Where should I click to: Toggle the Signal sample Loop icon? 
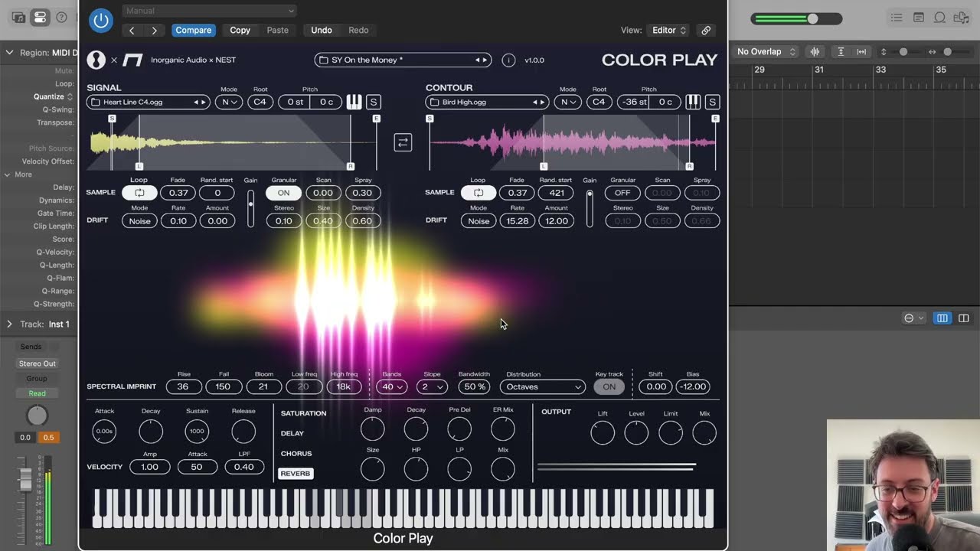[139, 193]
